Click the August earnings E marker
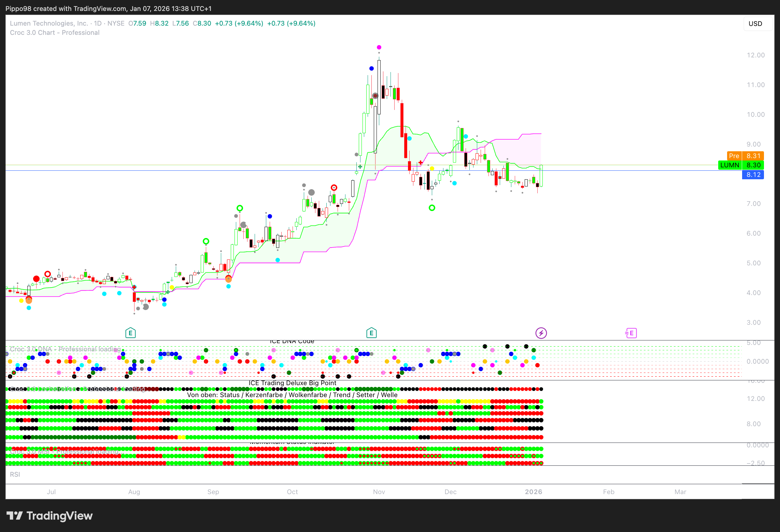 130,333
